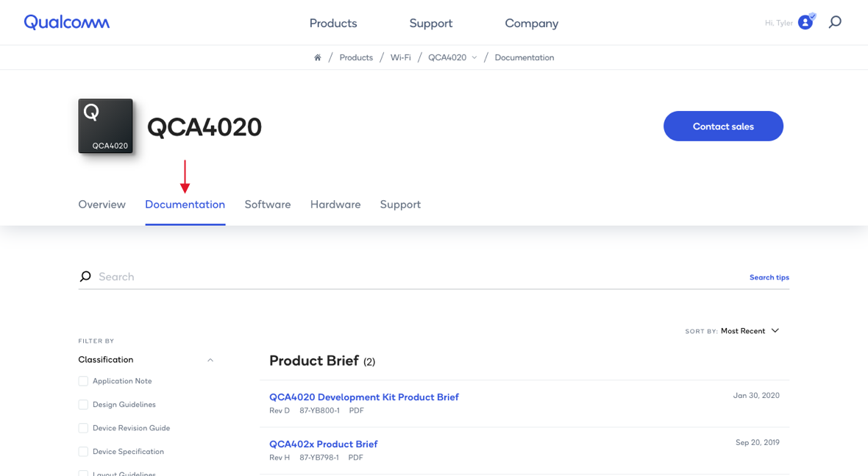Open the QCA4020 breadcrumb dropdown
868x476 pixels.
click(475, 57)
